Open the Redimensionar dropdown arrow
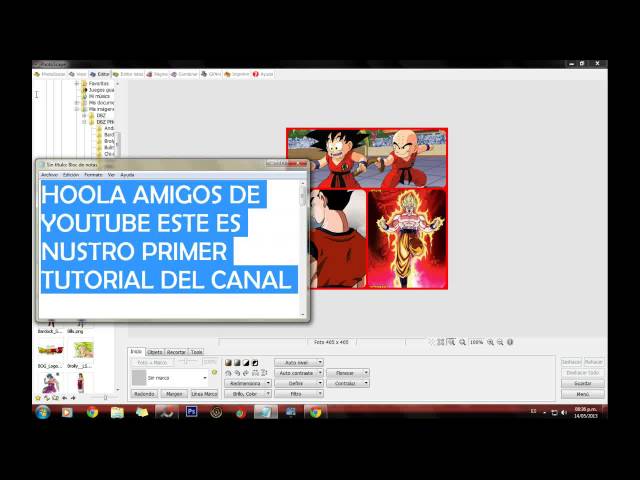Image resolution: width=640 pixels, height=480 pixels. tap(269, 383)
